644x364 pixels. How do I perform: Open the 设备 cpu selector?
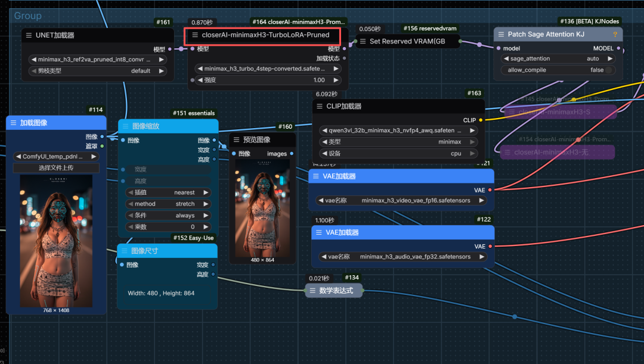tap(398, 154)
